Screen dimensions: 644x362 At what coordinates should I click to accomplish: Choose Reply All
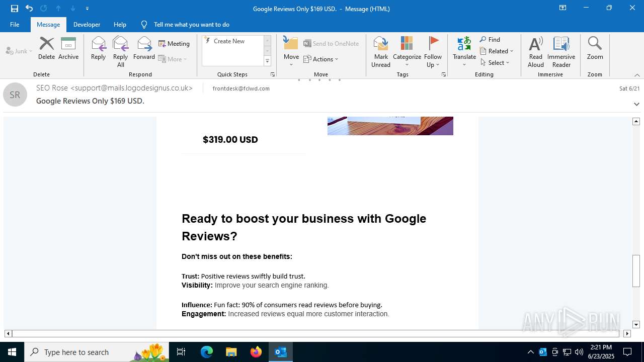coord(121,52)
